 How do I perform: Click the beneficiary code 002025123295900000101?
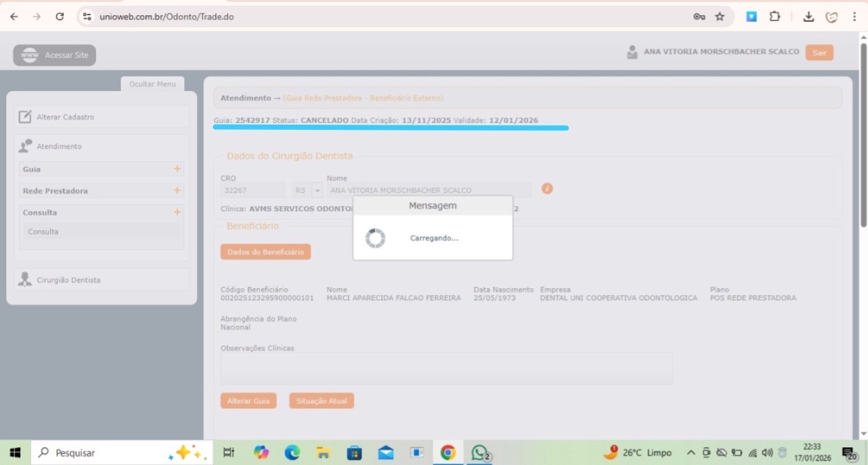point(268,298)
